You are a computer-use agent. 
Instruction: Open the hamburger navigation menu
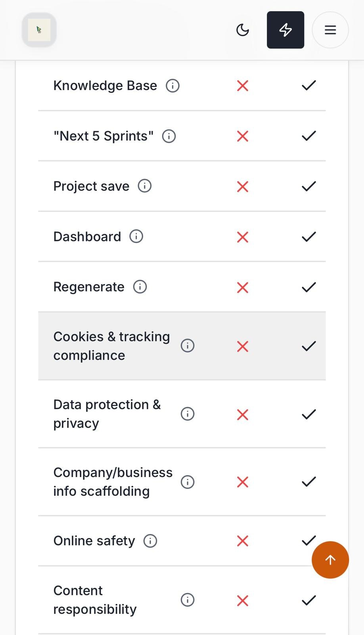[x=330, y=30]
